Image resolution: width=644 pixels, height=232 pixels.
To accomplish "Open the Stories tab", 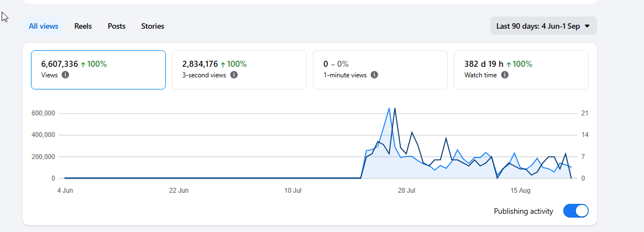I will (153, 26).
